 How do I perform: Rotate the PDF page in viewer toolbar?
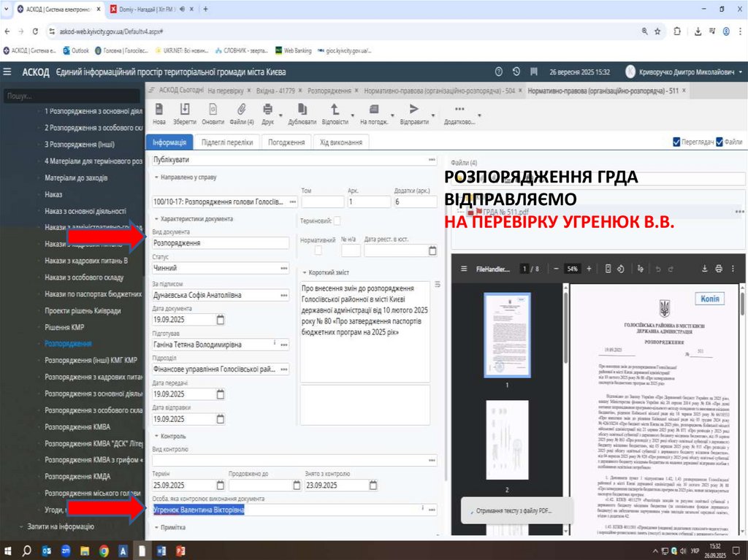click(620, 269)
